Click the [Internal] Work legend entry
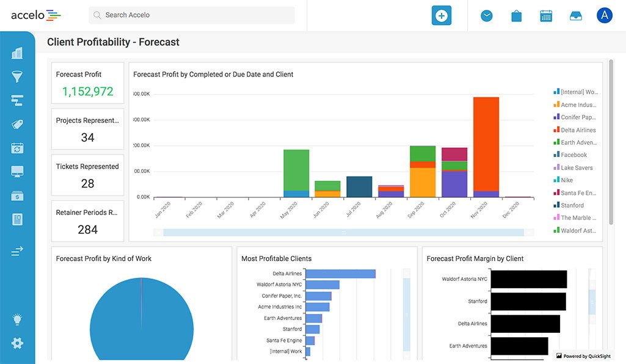 [x=576, y=92]
